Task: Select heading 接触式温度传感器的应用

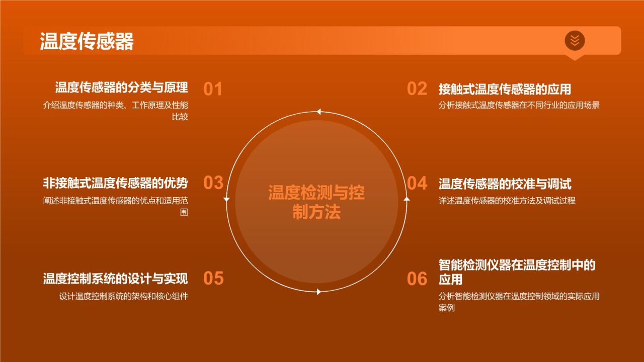Action: (x=505, y=89)
